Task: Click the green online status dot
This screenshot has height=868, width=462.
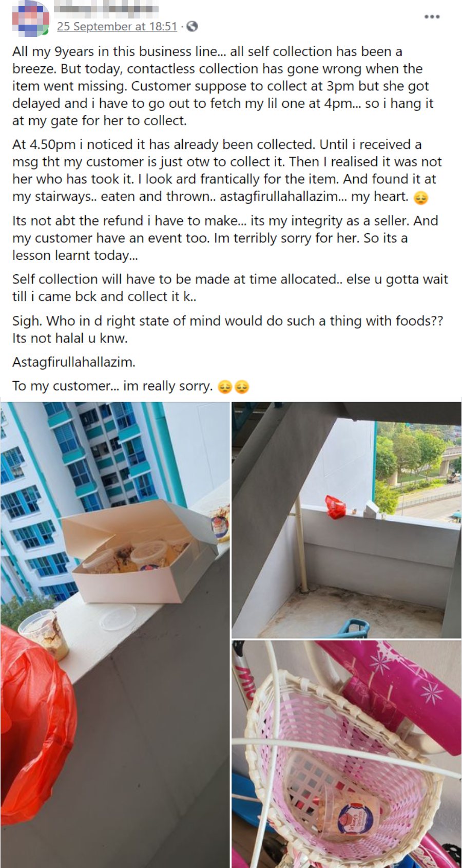Action: pos(46,32)
